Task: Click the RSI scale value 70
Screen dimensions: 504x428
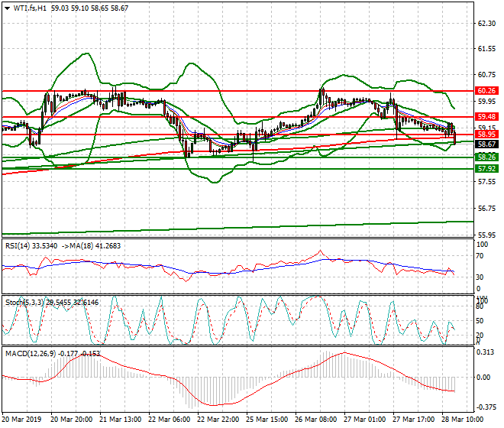Action: tap(480, 256)
